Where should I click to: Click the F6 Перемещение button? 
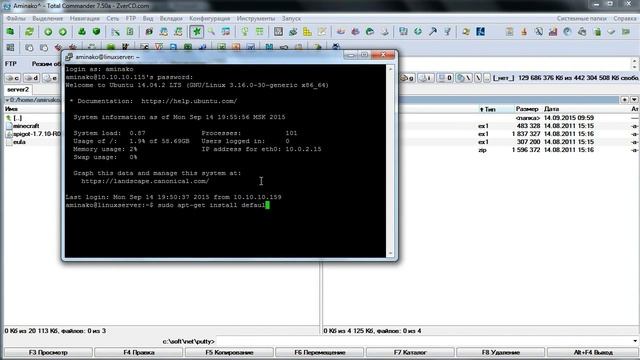[x=320, y=352]
